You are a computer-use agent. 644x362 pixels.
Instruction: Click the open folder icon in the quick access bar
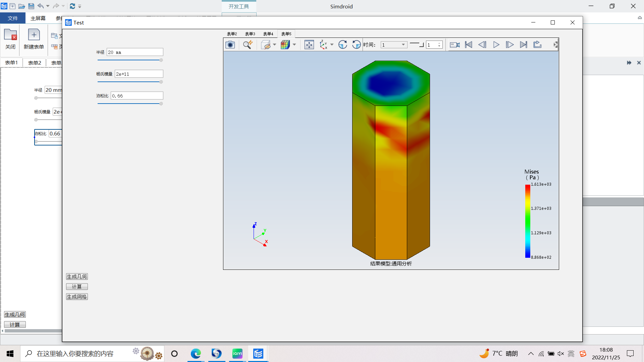[21, 6]
